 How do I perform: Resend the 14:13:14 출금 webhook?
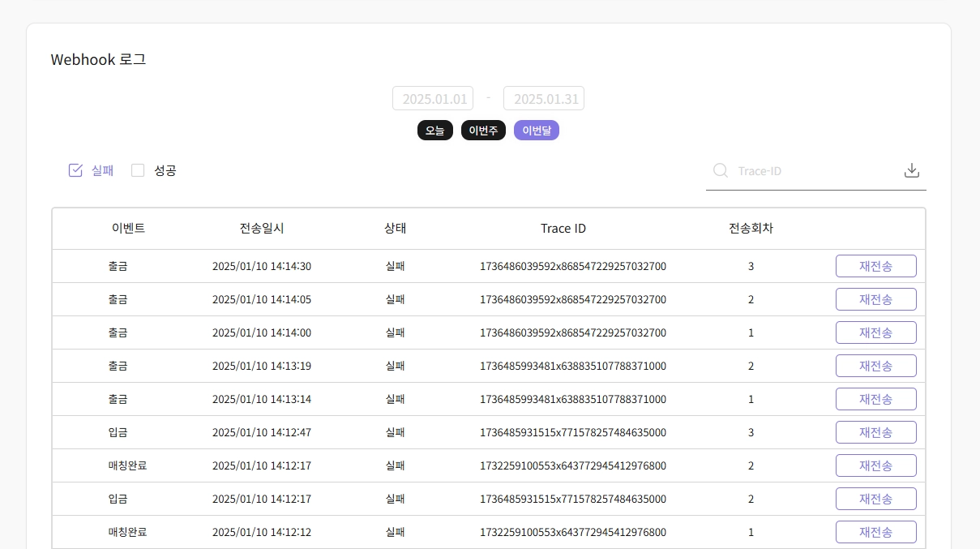(x=876, y=399)
